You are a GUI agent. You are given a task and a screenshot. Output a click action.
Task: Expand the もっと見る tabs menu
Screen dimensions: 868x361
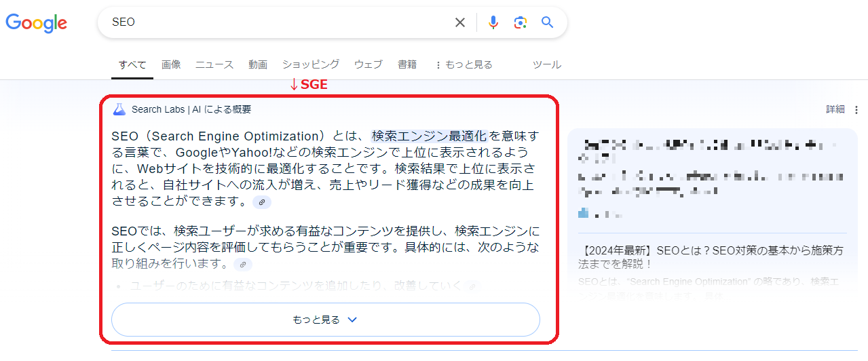tap(464, 65)
